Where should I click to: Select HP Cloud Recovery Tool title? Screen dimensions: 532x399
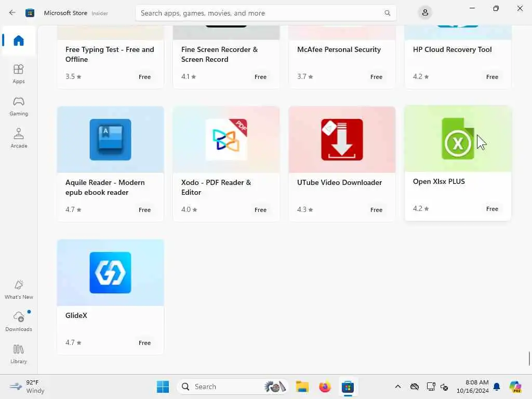(453, 49)
